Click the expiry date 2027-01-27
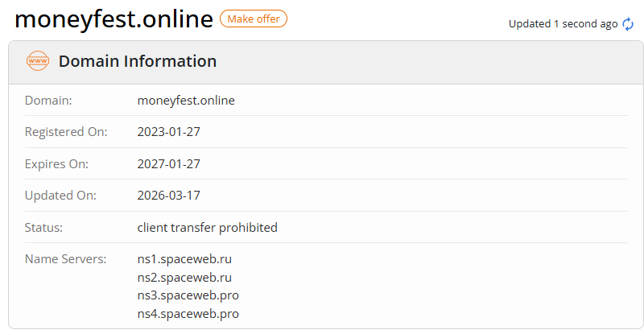This screenshot has height=330, width=644. (169, 163)
